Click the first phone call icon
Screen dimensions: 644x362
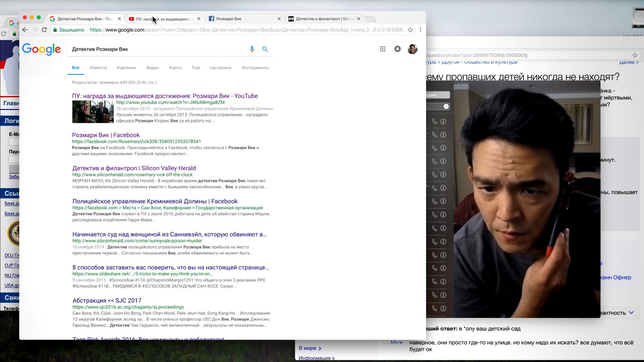coord(434,121)
